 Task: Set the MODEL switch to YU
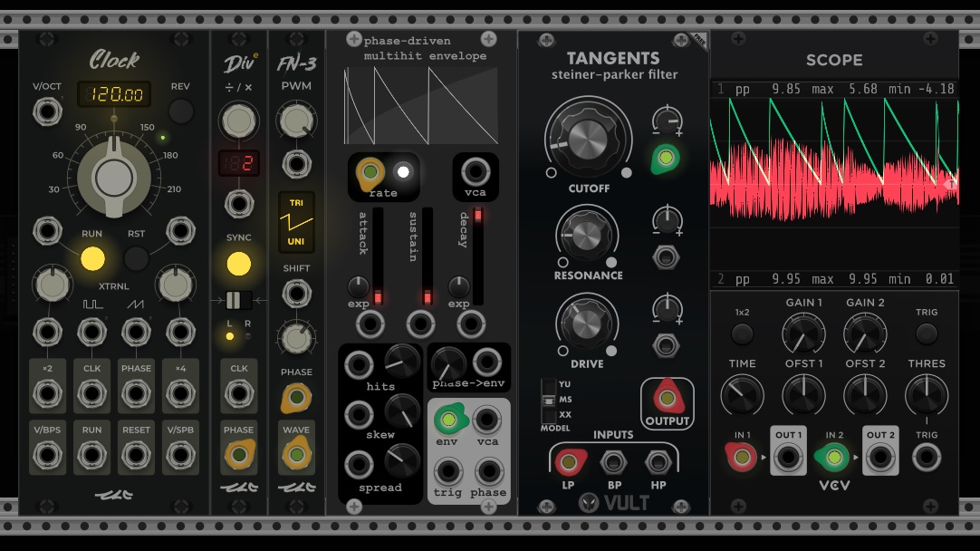[x=549, y=384]
